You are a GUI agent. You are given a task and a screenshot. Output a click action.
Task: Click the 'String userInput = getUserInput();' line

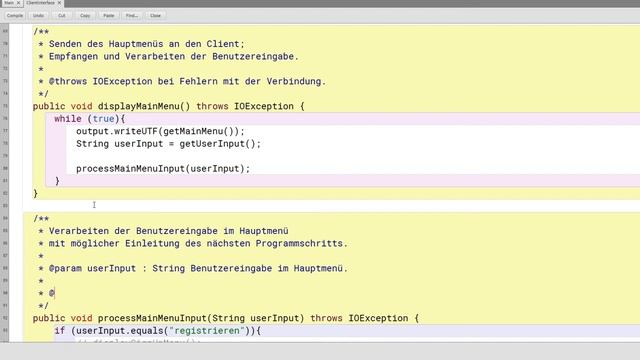169,144
